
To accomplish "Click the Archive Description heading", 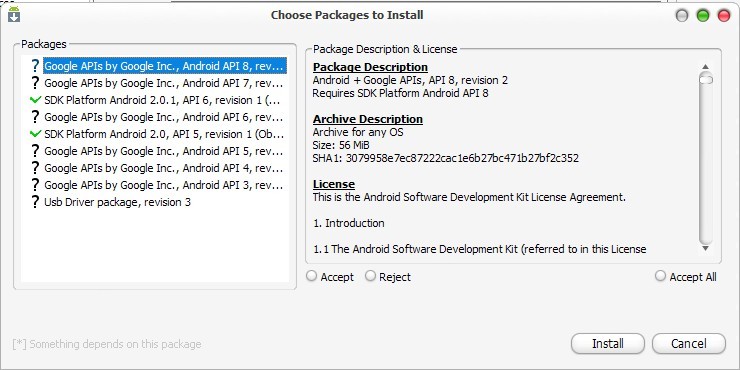I will [368, 119].
